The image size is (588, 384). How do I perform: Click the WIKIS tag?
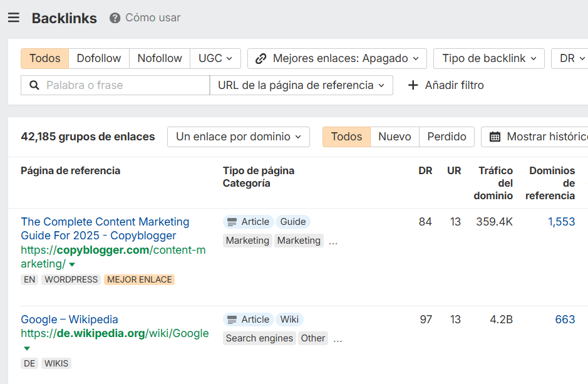[56, 363]
